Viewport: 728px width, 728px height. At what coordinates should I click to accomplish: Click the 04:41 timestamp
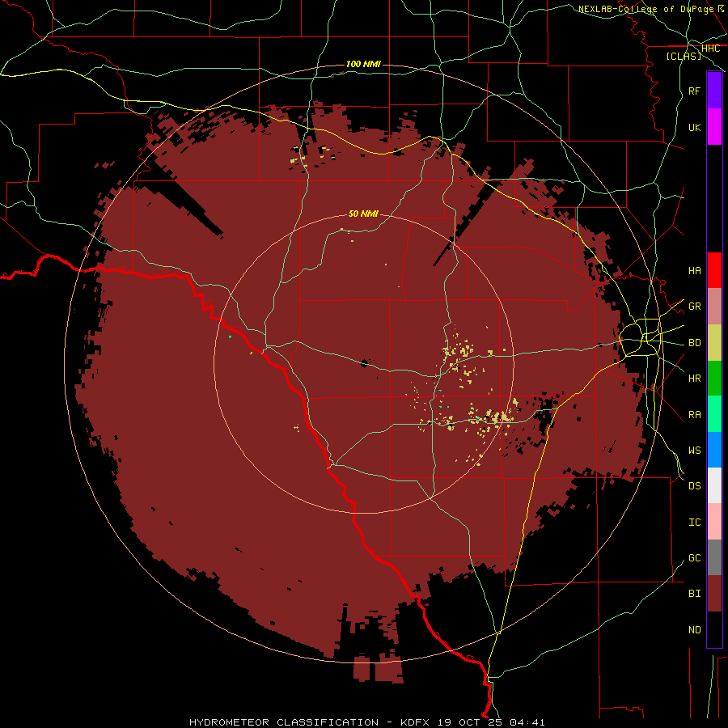click(x=527, y=722)
